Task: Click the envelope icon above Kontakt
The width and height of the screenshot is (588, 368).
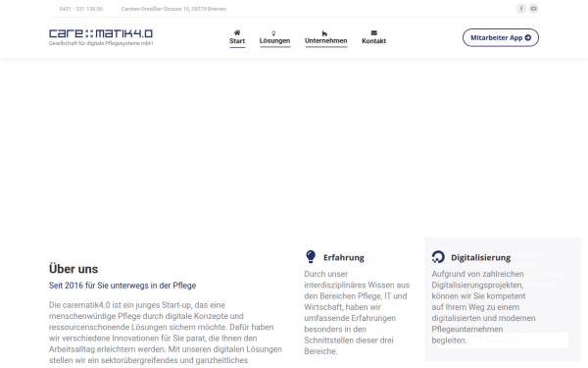Action: pyautogui.click(x=374, y=33)
